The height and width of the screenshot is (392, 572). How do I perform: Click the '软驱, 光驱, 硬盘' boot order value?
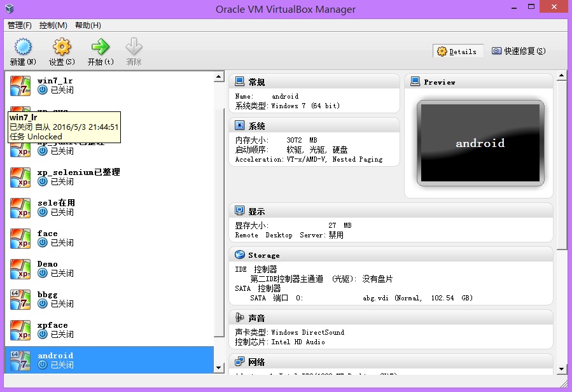pos(317,150)
